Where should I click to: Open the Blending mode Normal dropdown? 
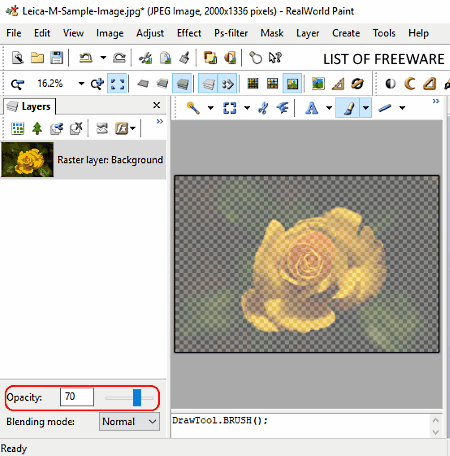pos(129,422)
